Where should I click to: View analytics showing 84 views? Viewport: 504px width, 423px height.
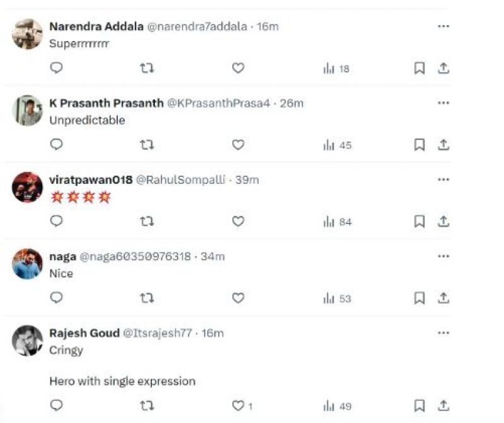coord(337,222)
